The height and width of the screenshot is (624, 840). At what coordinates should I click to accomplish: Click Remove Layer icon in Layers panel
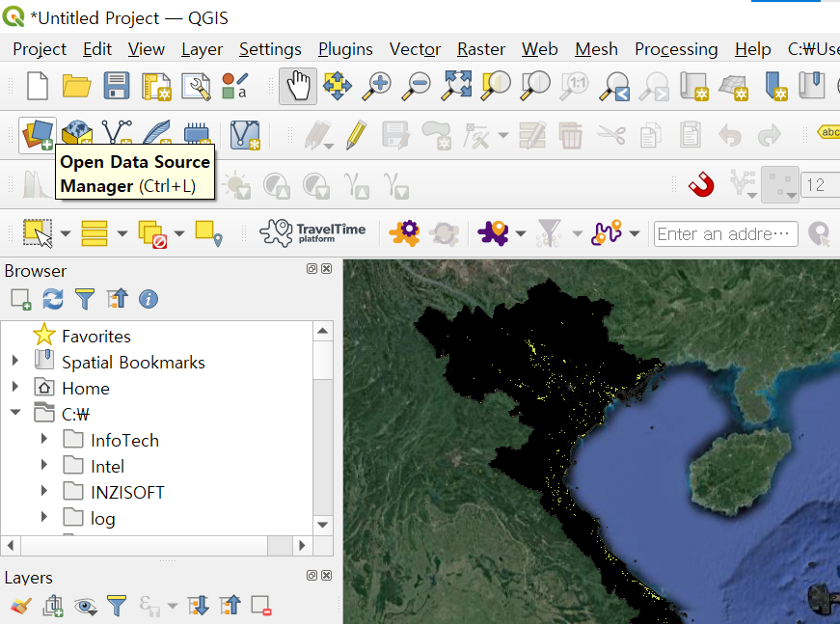point(261,606)
